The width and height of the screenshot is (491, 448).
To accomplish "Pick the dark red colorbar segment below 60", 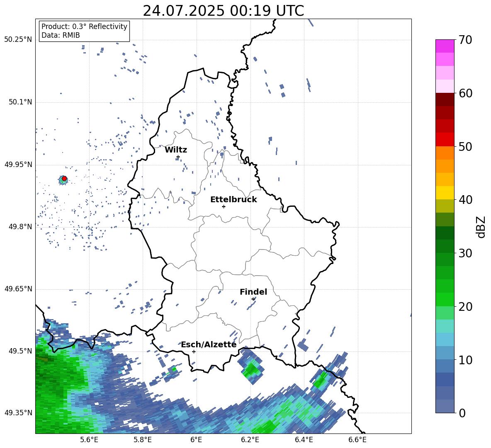I will pos(445,99).
